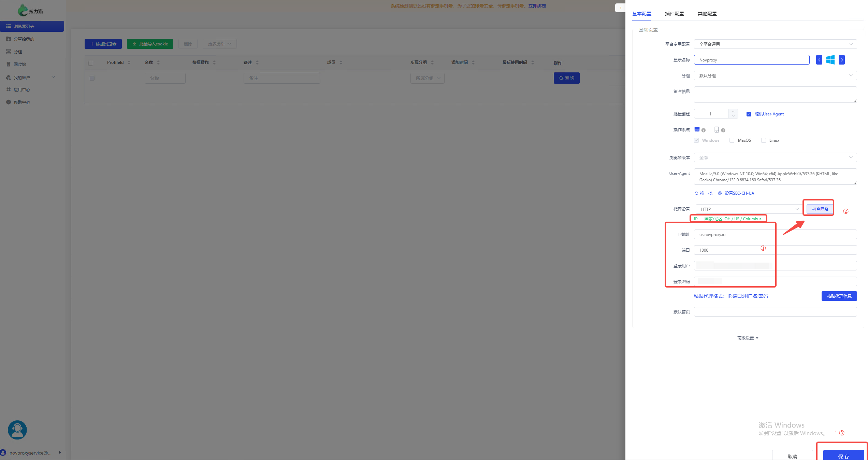Click the 粘贴代理信息 button
Viewport: 868px width, 460px height.
click(x=839, y=296)
